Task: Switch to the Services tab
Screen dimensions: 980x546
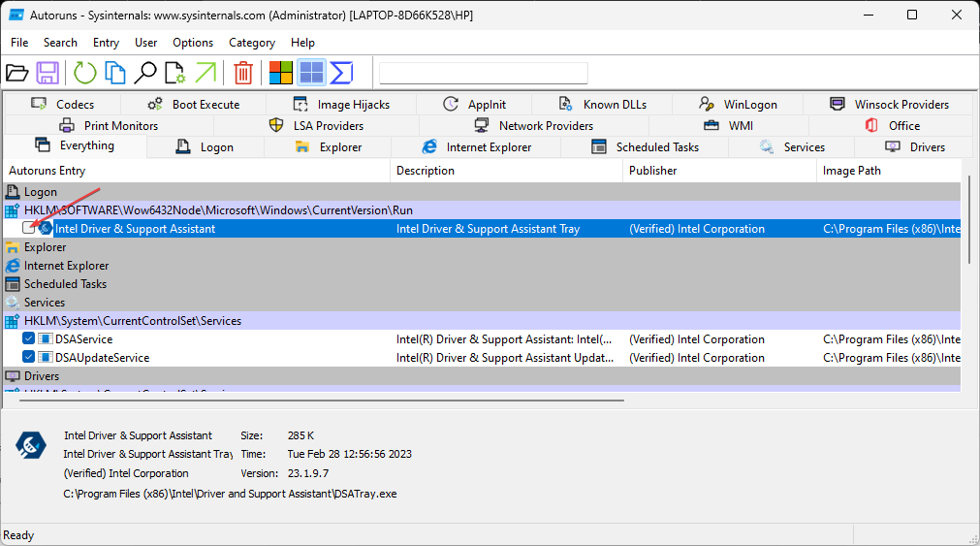Action: (792, 147)
